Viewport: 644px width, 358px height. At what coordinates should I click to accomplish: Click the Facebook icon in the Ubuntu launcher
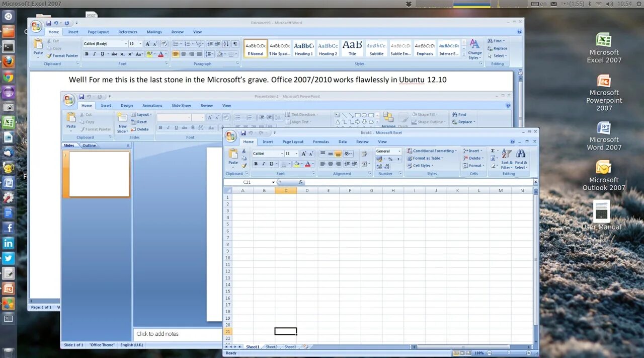8,228
